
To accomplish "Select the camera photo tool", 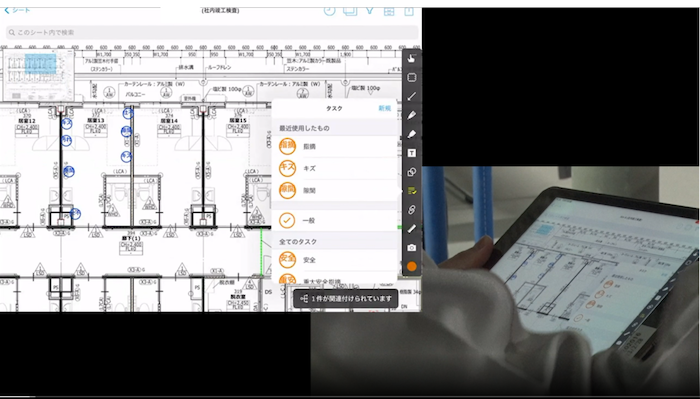I will point(412,247).
